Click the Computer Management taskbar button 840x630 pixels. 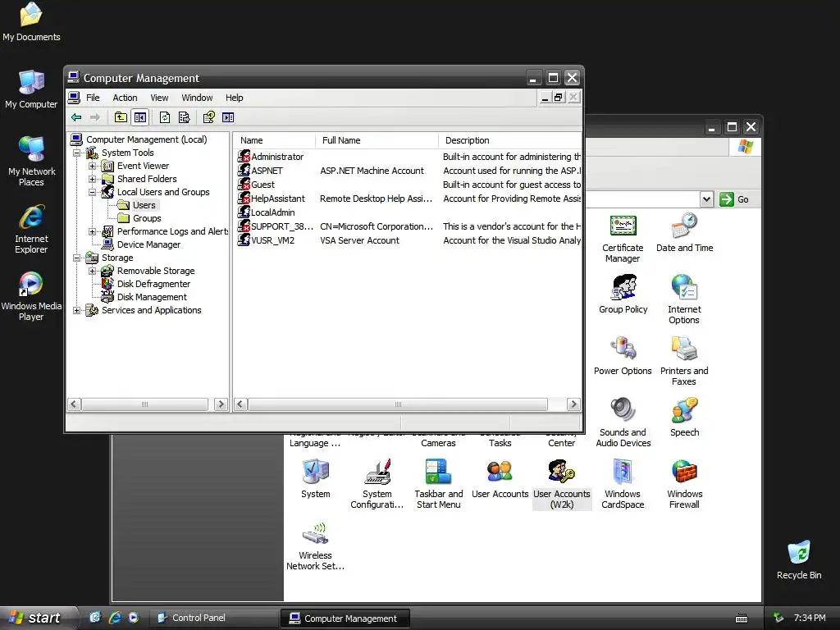345,619
